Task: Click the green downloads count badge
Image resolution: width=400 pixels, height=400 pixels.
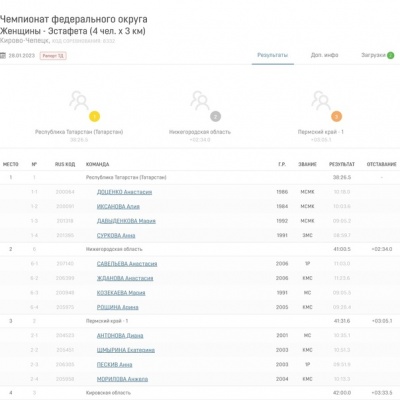Action: (390, 55)
